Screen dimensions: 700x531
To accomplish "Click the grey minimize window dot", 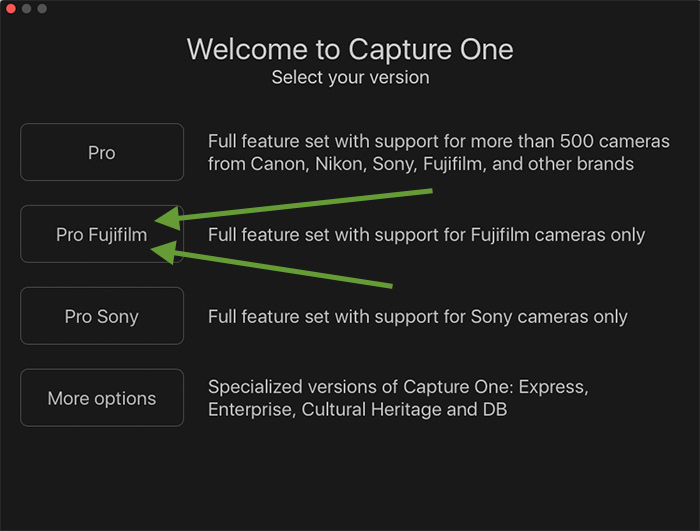I will (26, 8).
